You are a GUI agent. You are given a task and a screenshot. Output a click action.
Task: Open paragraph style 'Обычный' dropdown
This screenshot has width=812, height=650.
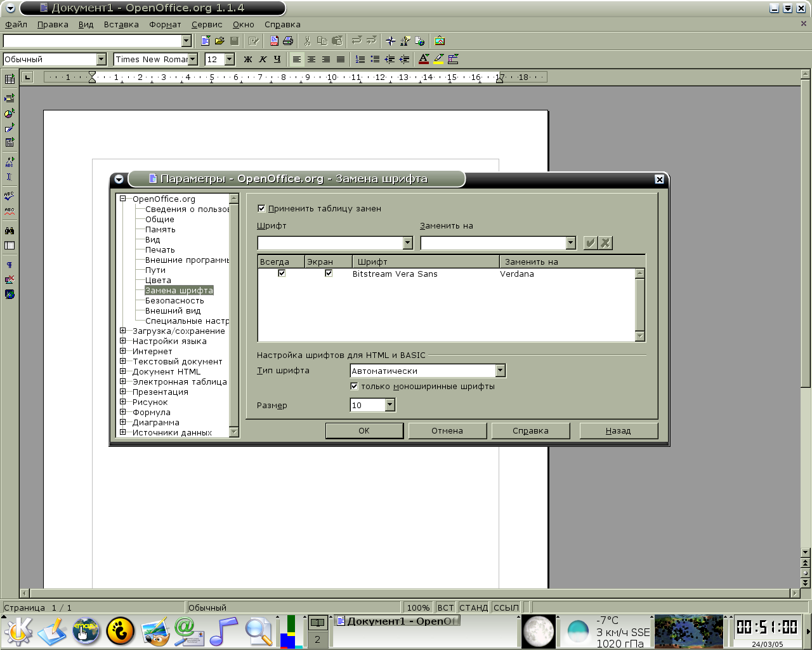(x=101, y=59)
